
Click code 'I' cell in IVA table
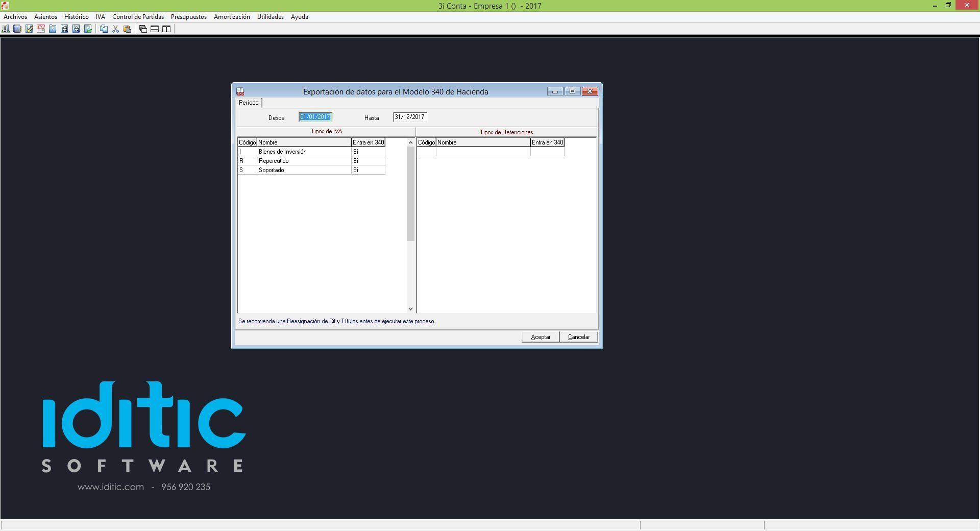point(248,152)
